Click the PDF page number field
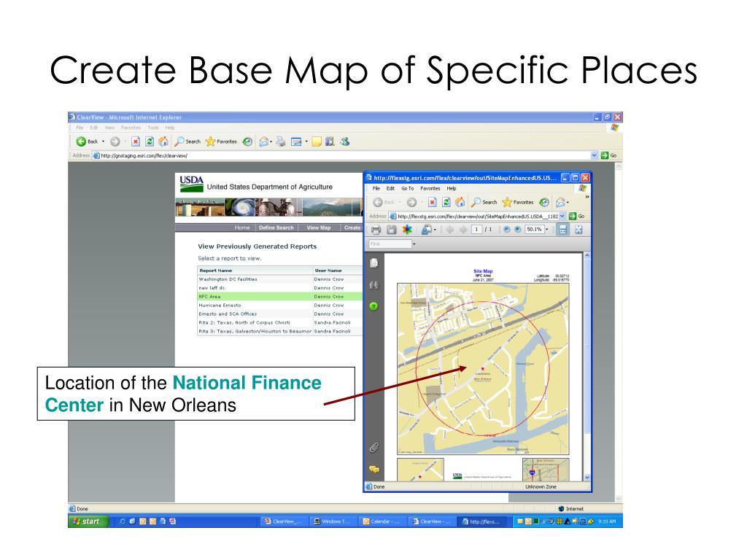The height and width of the screenshot is (560, 747). [477, 230]
